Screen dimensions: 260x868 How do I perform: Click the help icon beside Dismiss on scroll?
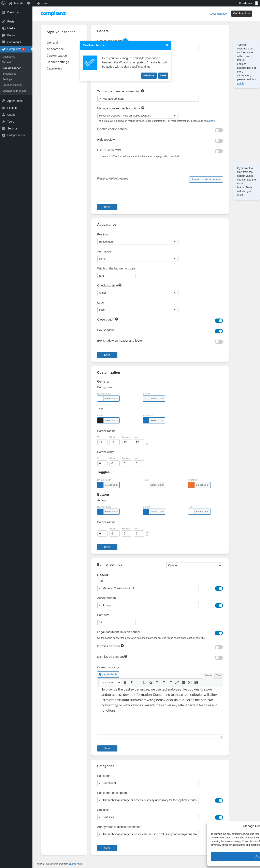pyautogui.click(x=122, y=646)
